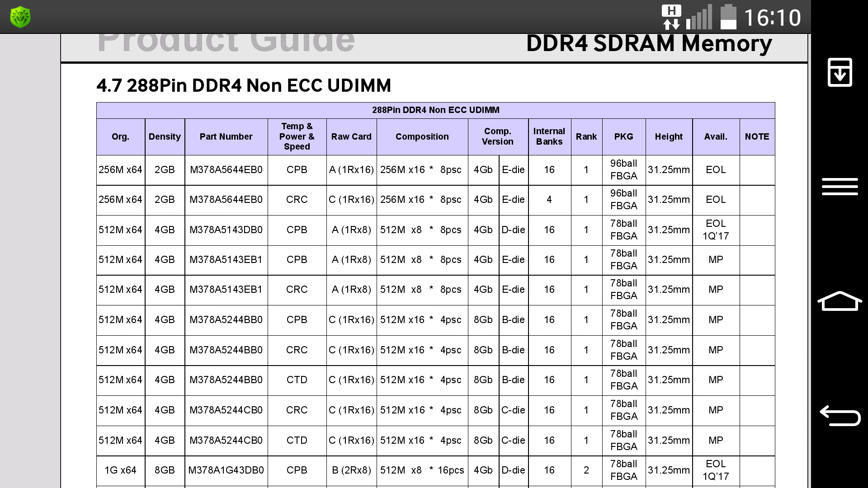Viewport: 868px width, 488px height.
Task: Tap the 16:10 clock in status bar
Action: coord(772,18)
